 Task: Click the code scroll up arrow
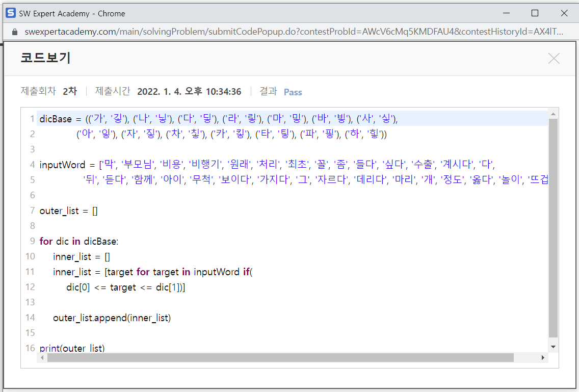point(553,114)
